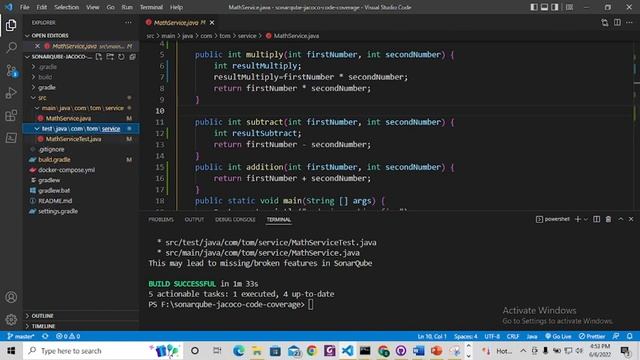Change the UTF-8 file encoding
The image size is (640, 360).
click(492, 336)
